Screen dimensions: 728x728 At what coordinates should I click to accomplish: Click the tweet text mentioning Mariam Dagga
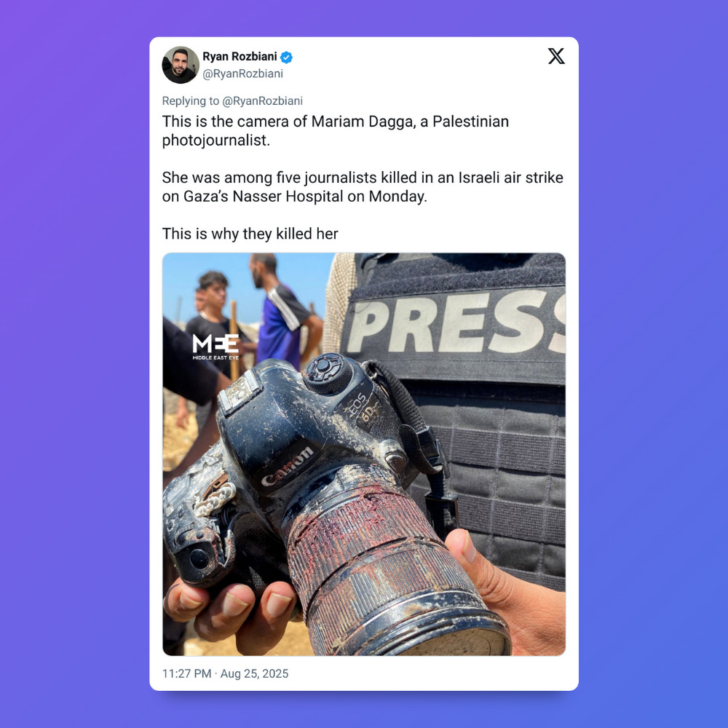(336, 131)
